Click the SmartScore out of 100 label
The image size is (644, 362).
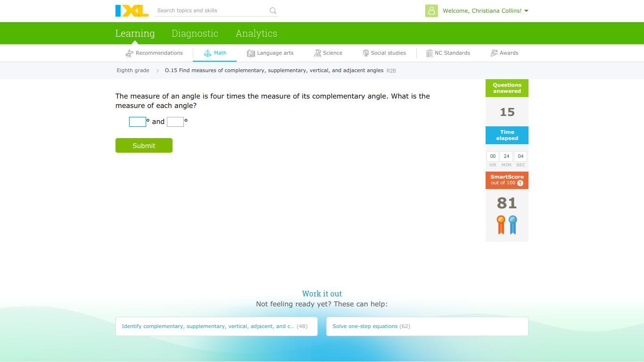(507, 180)
